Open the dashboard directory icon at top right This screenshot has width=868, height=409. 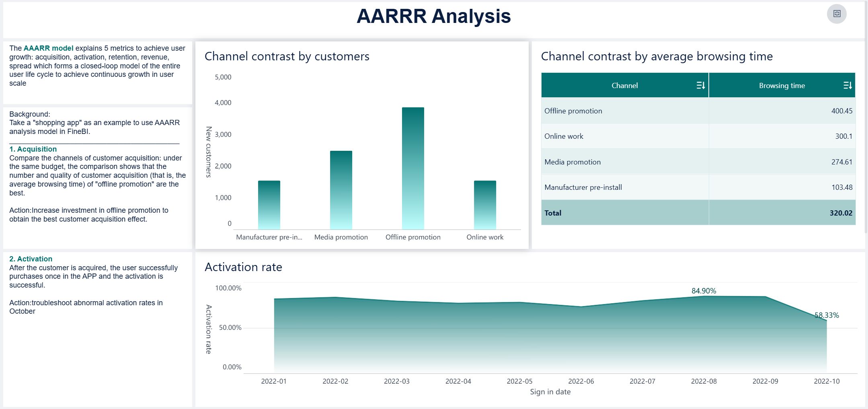837,13
